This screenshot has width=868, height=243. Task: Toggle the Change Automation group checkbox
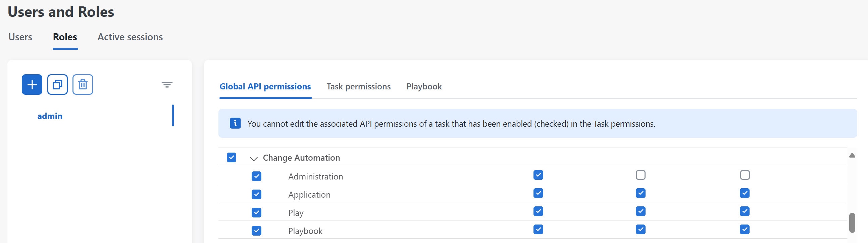point(232,158)
